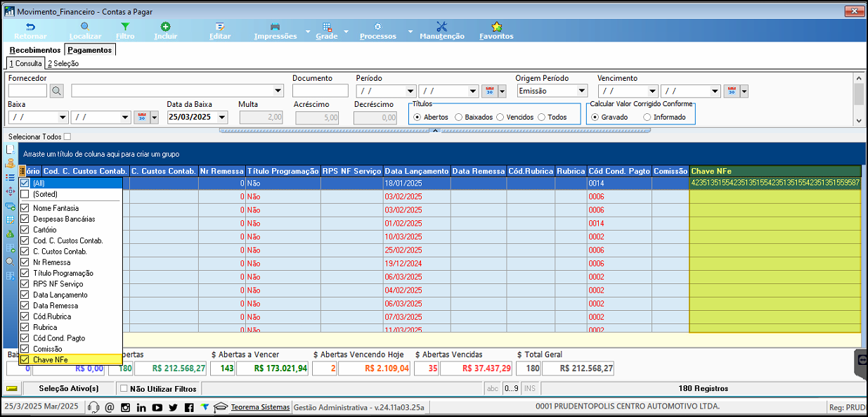
Task: Click the Fornecedor code input field
Action: pyautogui.click(x=28, y=91)
